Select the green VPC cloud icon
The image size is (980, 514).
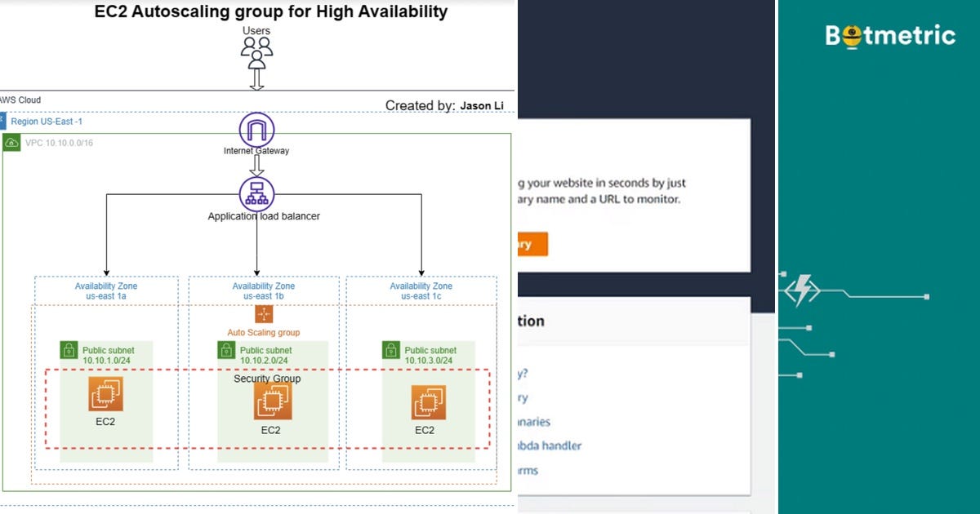coord(12,142)
